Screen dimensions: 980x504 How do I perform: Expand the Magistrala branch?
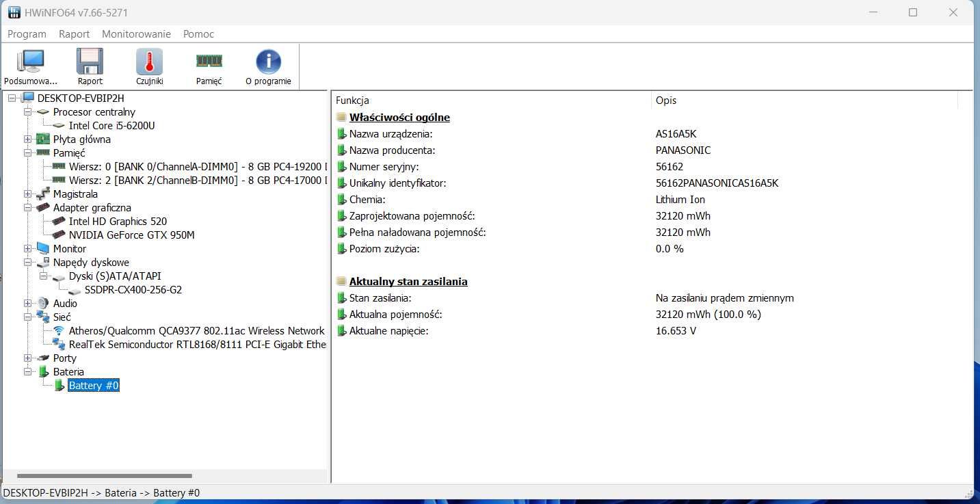28,194
